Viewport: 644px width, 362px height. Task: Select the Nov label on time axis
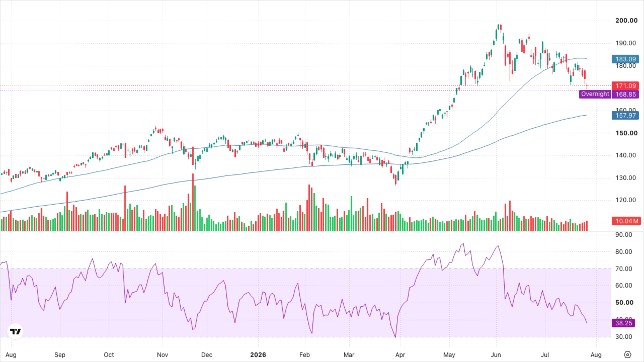point(162,355)
